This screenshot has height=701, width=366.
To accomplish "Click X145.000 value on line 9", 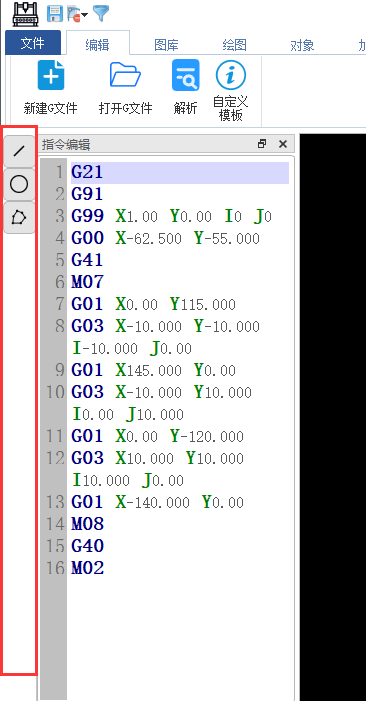I will (x=148, y=371).
